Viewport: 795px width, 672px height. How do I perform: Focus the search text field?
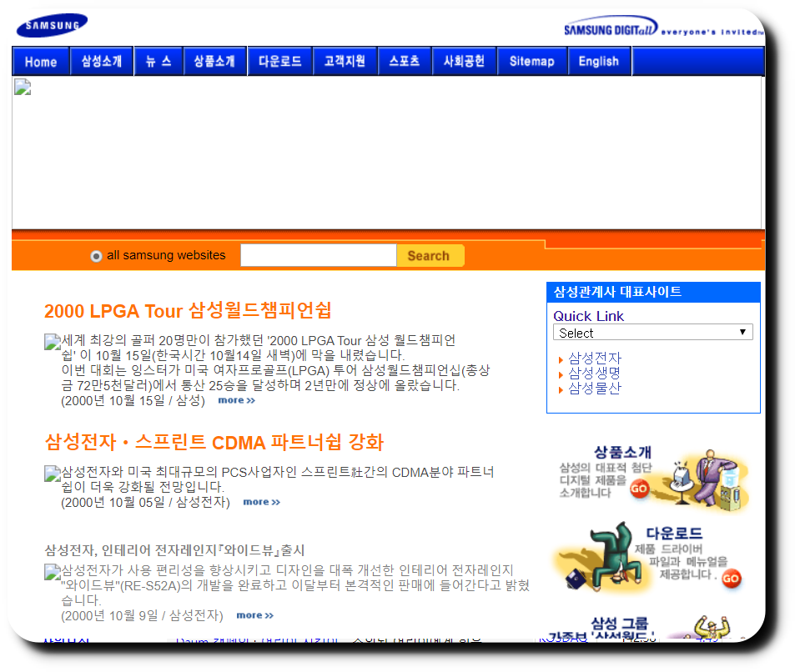point(318,255)
